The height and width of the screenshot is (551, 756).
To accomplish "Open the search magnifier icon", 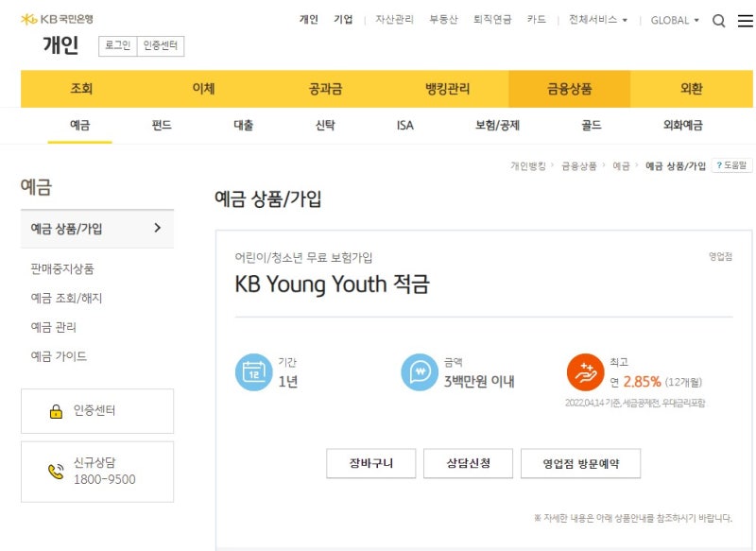I will tap(718, 21).
